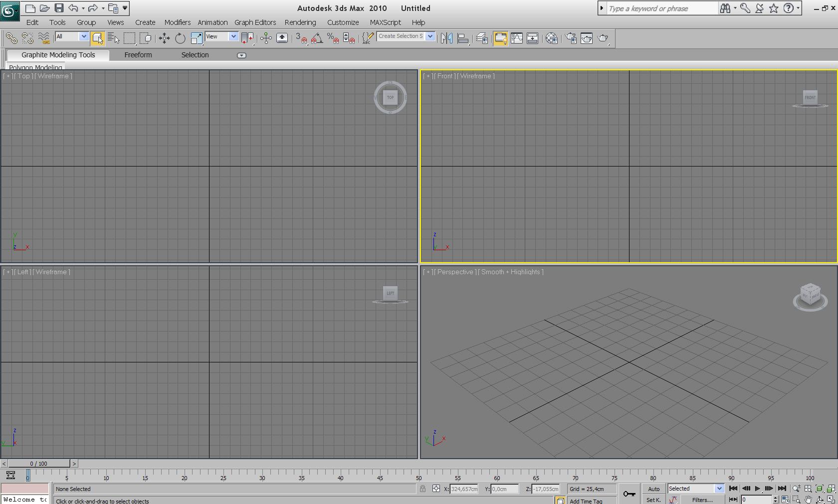The image size is (838, 504).
Task: Click the Select and Link tool
Action: (11, 38)
